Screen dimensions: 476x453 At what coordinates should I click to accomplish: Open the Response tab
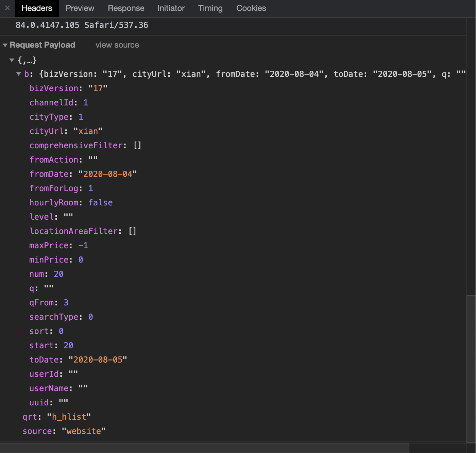coord(126,8)
